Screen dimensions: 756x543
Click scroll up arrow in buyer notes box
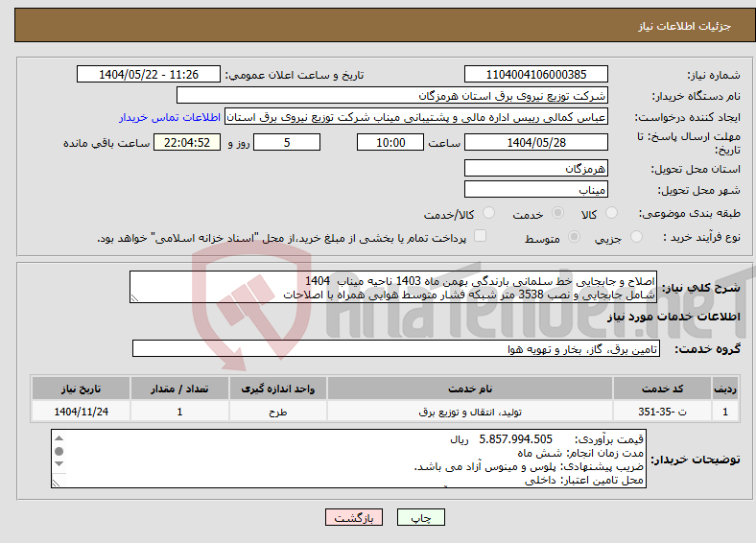click(59, 437)
